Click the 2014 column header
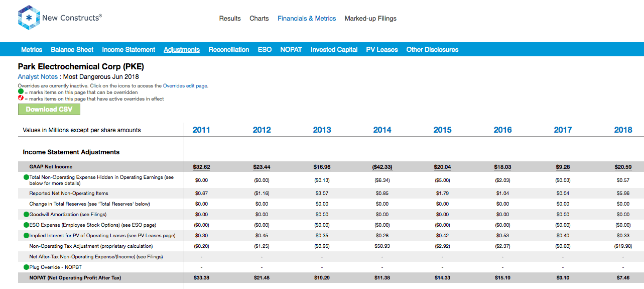 (x=382, y=130)
